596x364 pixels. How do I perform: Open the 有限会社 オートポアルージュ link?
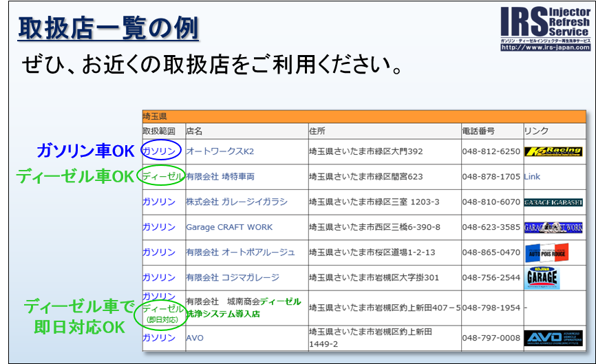click(x=240, y=253)
